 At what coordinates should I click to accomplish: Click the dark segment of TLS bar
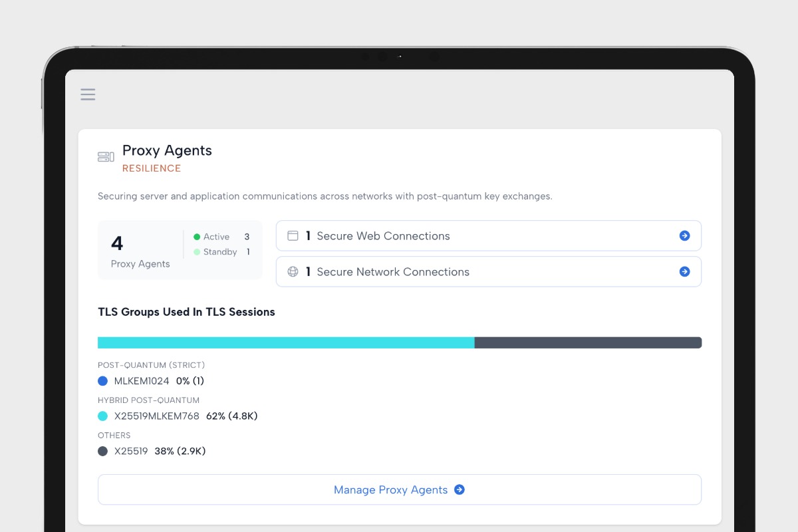pos(589,342)
